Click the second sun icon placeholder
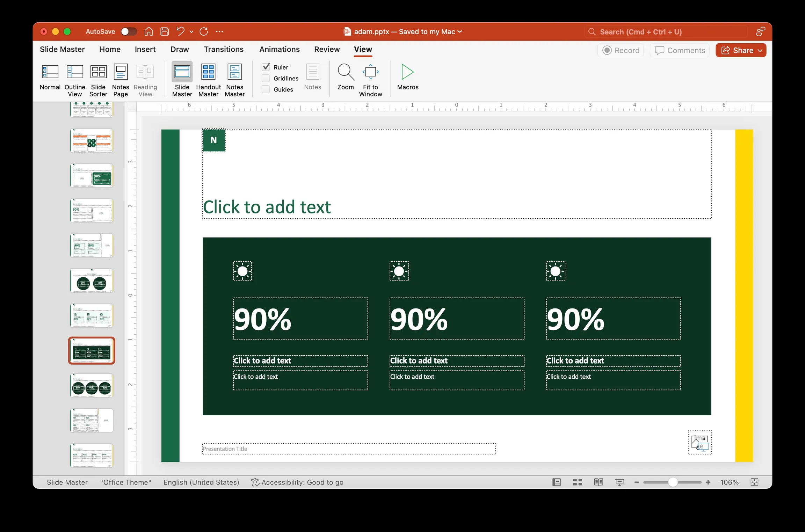Viewport: 805px width, 532px height. tap(399, 271)
